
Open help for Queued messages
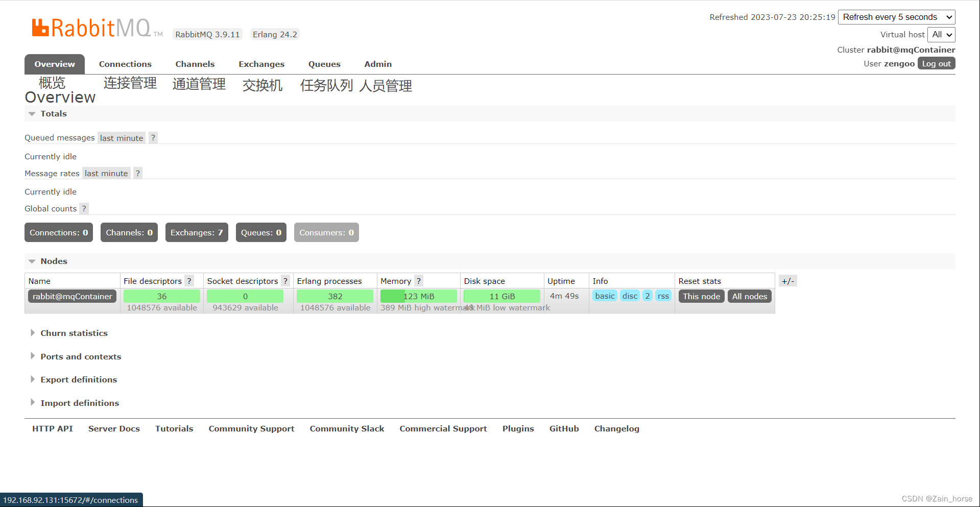(x=153, y=138)
